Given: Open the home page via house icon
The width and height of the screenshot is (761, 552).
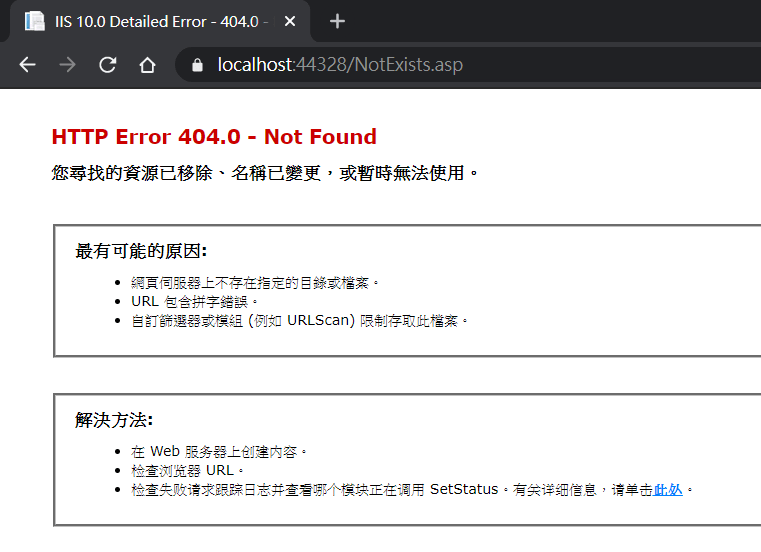Looking at the screenshot, I should [x=148, y=65].
